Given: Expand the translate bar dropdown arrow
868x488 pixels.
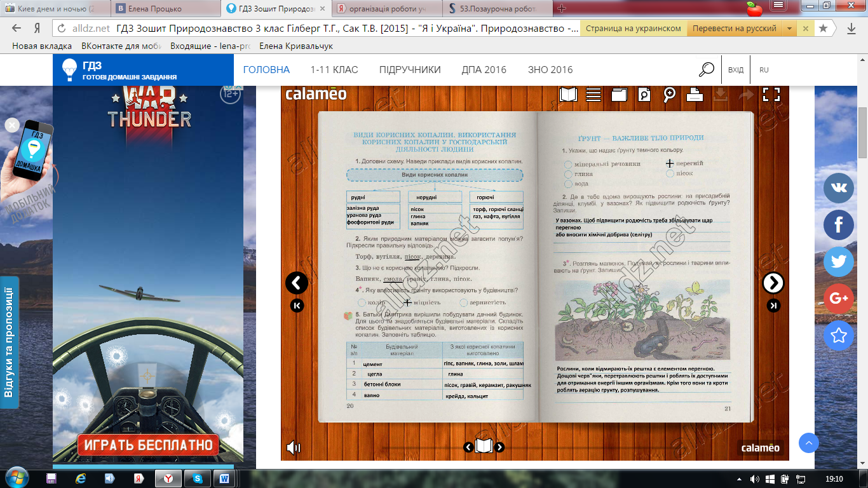Looking at the screenshot, I should (x=790, y=29).
